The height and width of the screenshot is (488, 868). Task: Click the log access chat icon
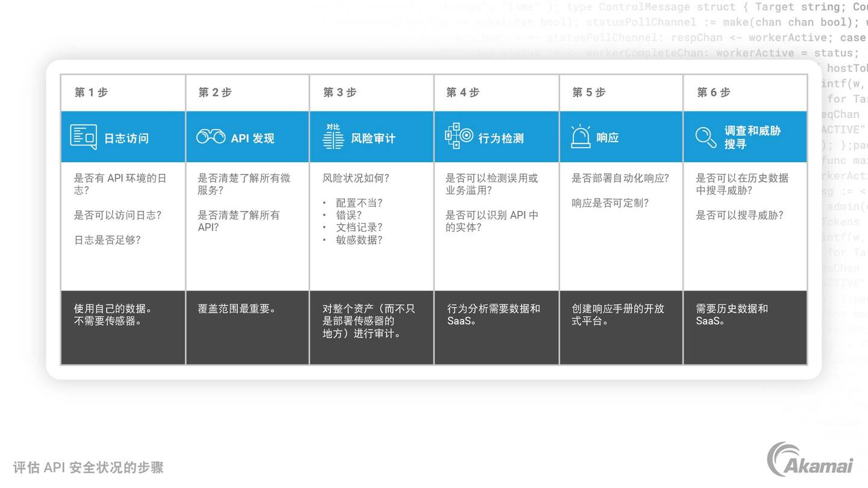[x=83, y=137]
